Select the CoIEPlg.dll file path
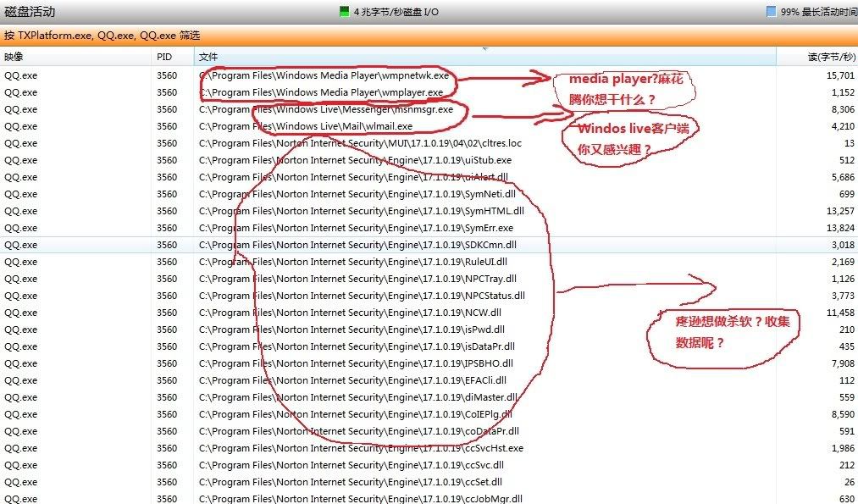Viewport: 858px width, 504px height. (x=356, y=415)
